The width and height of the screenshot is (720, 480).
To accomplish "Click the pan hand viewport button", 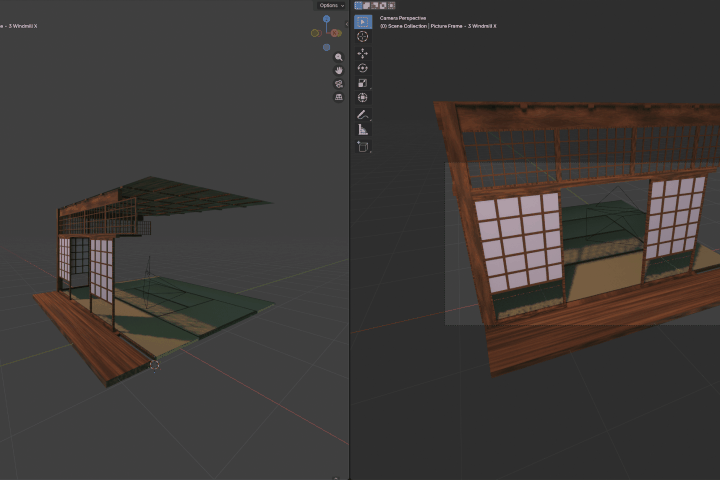I will 339,71.
